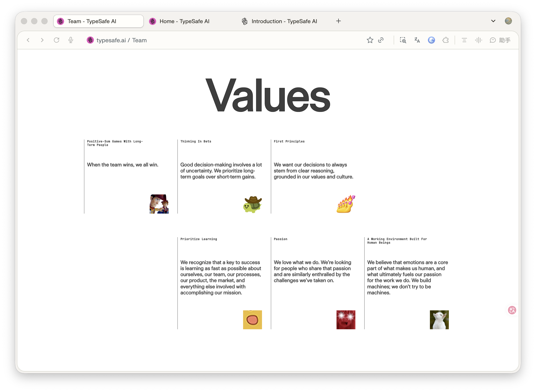Click the red sparkle-eyes image
Screen dimensions: 536x392
click(x=346, y=320)
